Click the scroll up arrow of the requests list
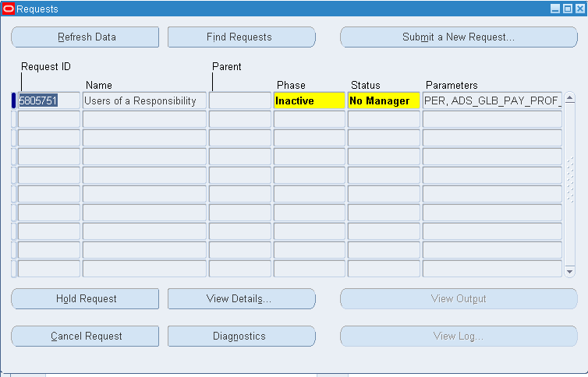Screen dimensions: 588x377 [x=569, y=99]
